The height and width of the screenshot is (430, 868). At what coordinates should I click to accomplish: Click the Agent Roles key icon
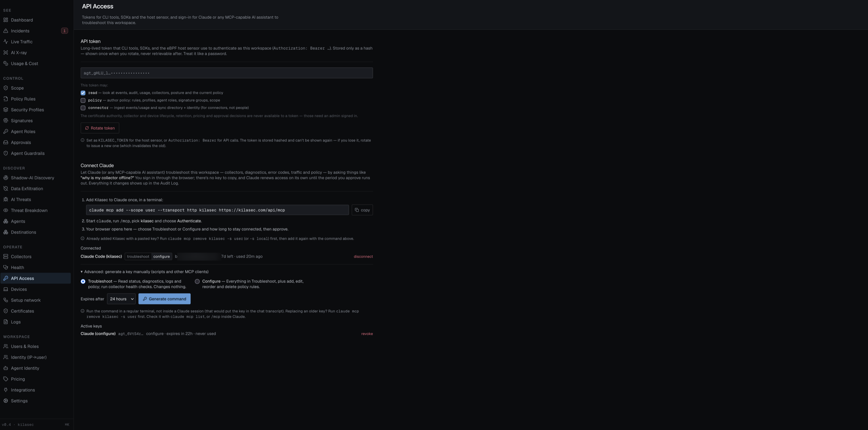[x=6, y=131]
